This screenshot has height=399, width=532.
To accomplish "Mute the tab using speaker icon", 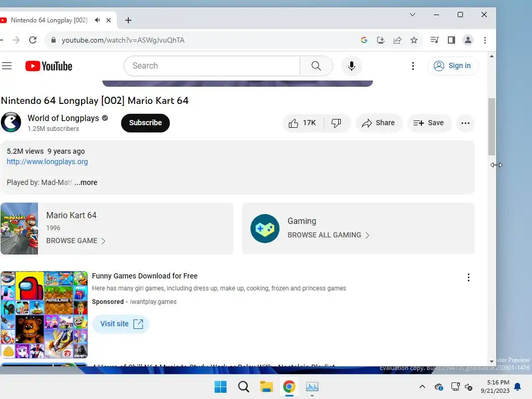I will [x=98, y=20].
